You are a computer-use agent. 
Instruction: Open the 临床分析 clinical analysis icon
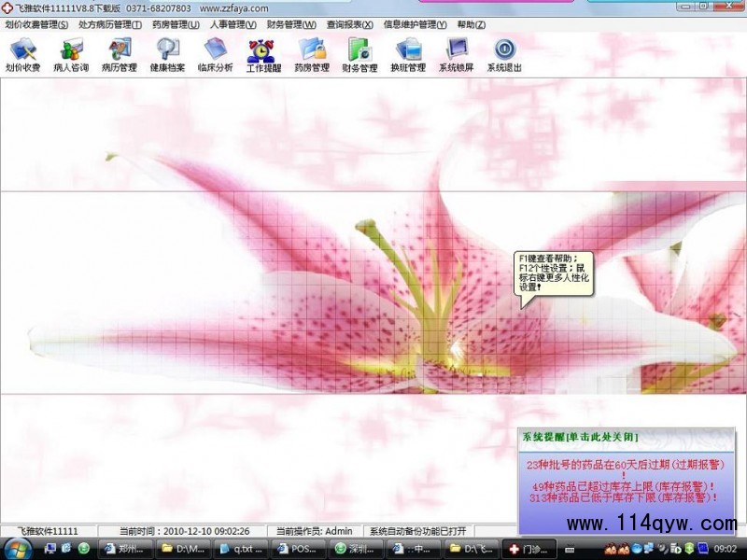[x=216, y=54]
